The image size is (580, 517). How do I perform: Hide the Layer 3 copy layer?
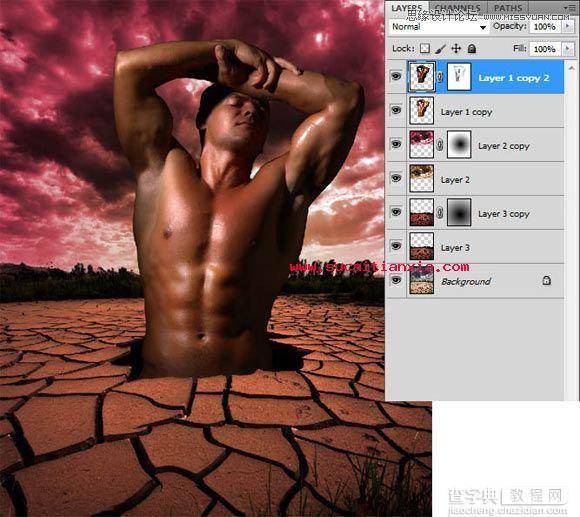pos(396,212)
